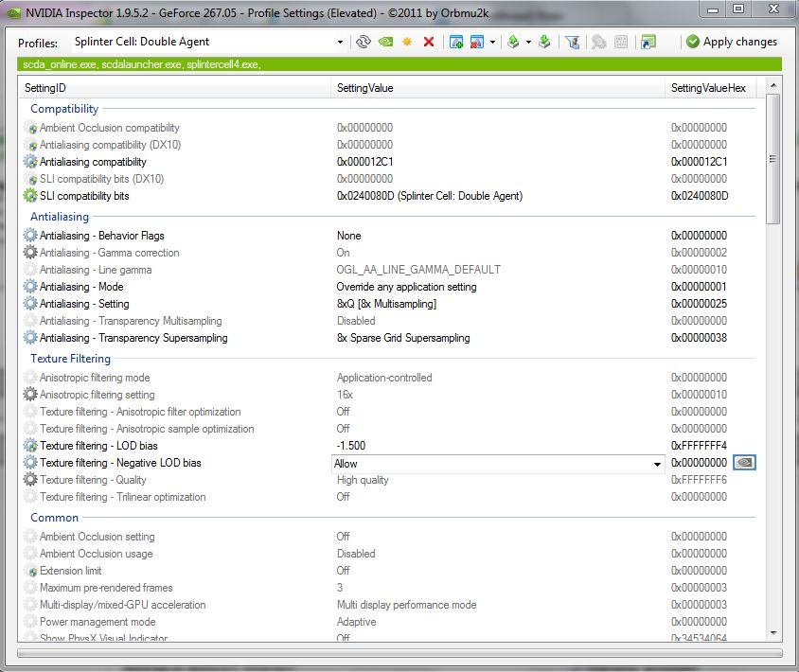Screen dimensions: 799x672
Task: Select Ambient Occlusion usage row
Action: pyautogui.click(x=387, y=554)
